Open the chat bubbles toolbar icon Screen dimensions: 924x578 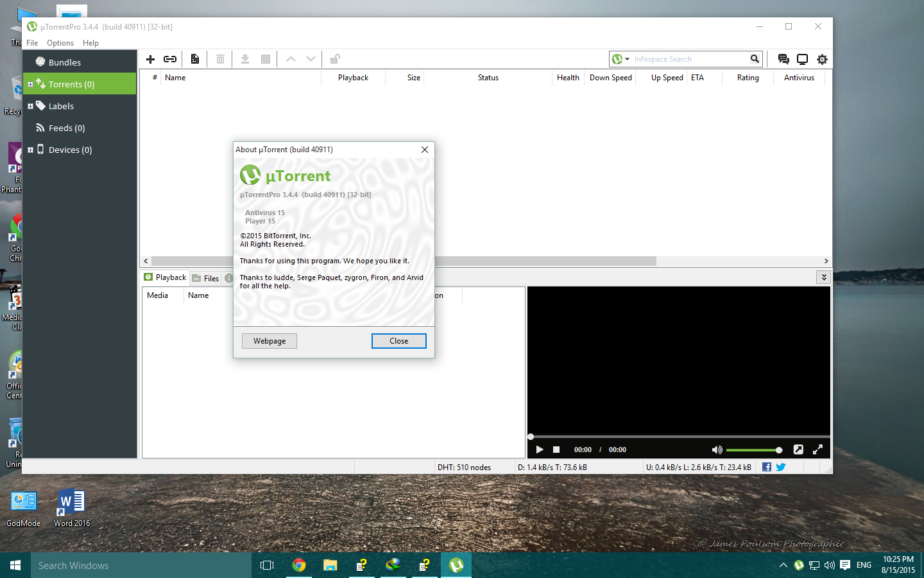pos(783,59)
